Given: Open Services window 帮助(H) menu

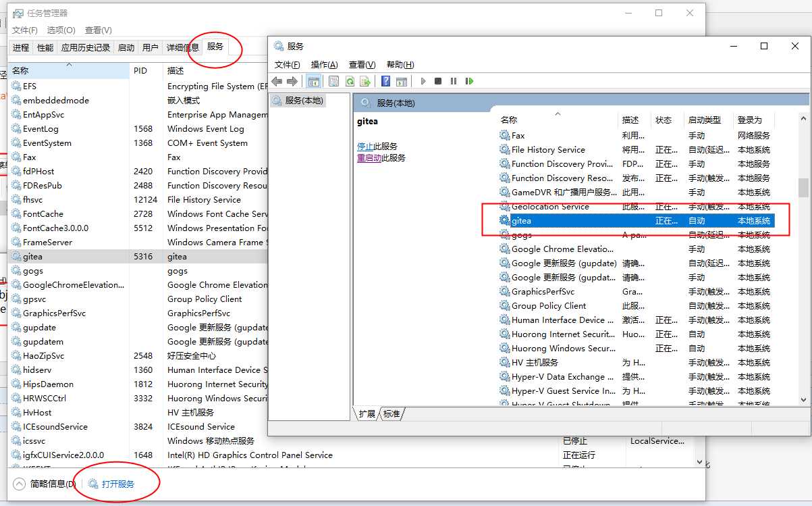Looking at the screenshot, I should (400, 65).
